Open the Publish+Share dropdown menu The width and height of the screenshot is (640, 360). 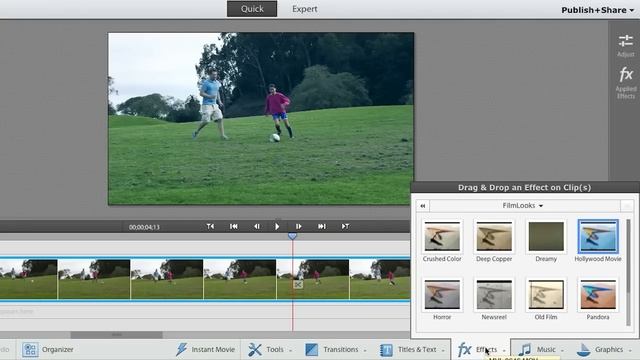point(597,10)
